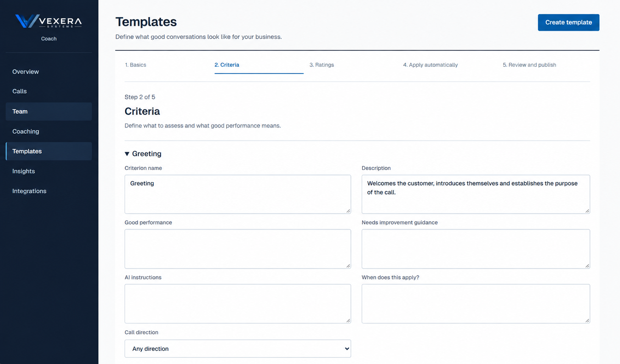Click the Templates page heading

tap(146, 22)
